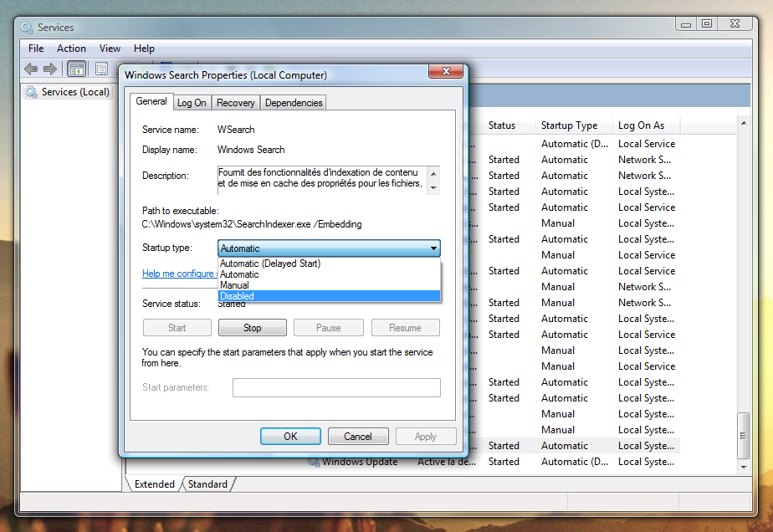The image size is (773, 532).
Task: Click the Stop service button
Action: 253,328
